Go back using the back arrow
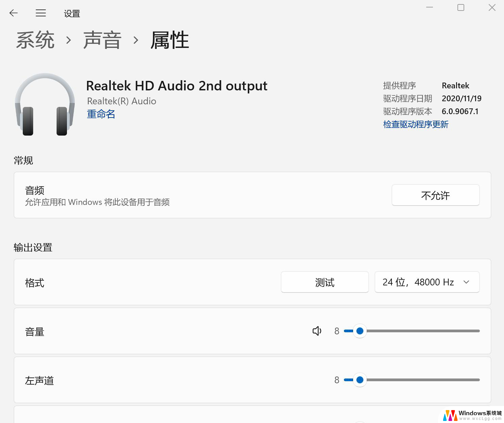The height and width of the screenshot is (423, 504). [x=14, y=13]
